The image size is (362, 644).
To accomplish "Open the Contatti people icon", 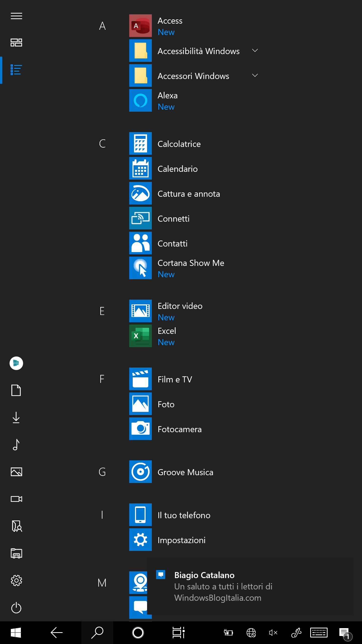I will click(140, 243).
